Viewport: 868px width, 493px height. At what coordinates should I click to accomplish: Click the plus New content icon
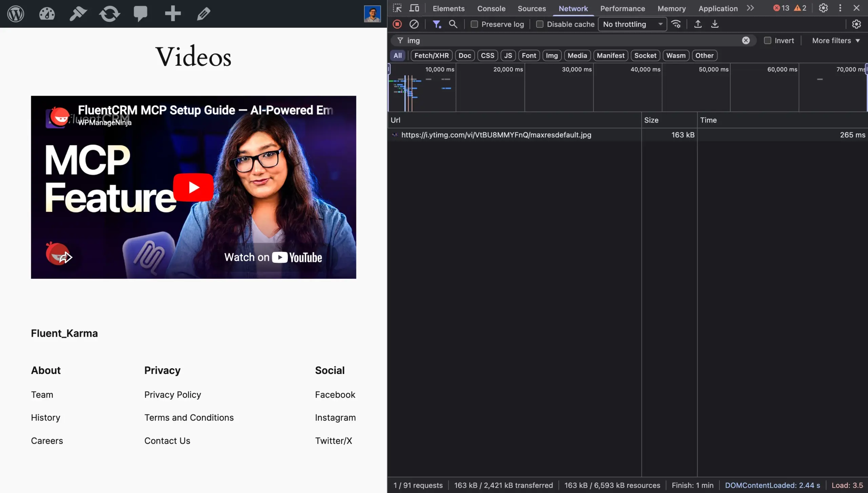173,14
